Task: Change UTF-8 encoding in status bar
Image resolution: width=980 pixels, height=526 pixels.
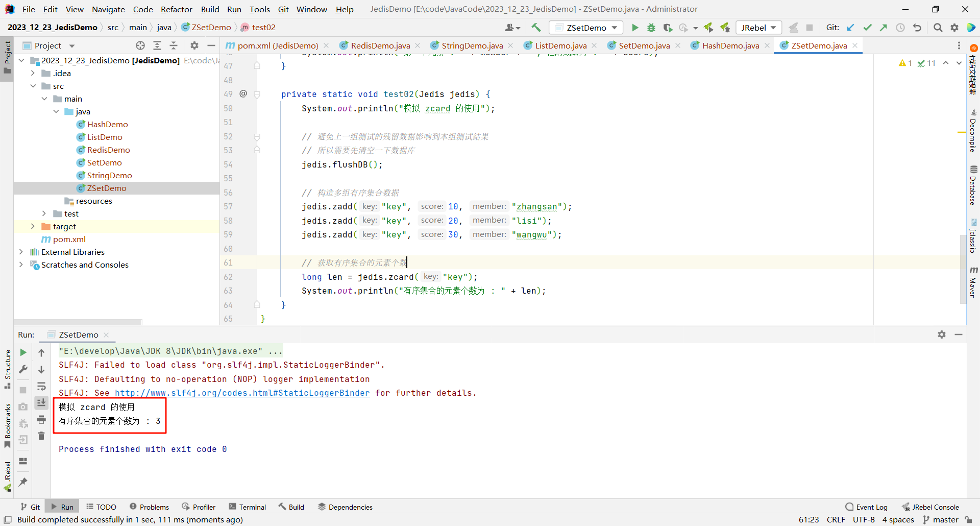Action: 864,519
